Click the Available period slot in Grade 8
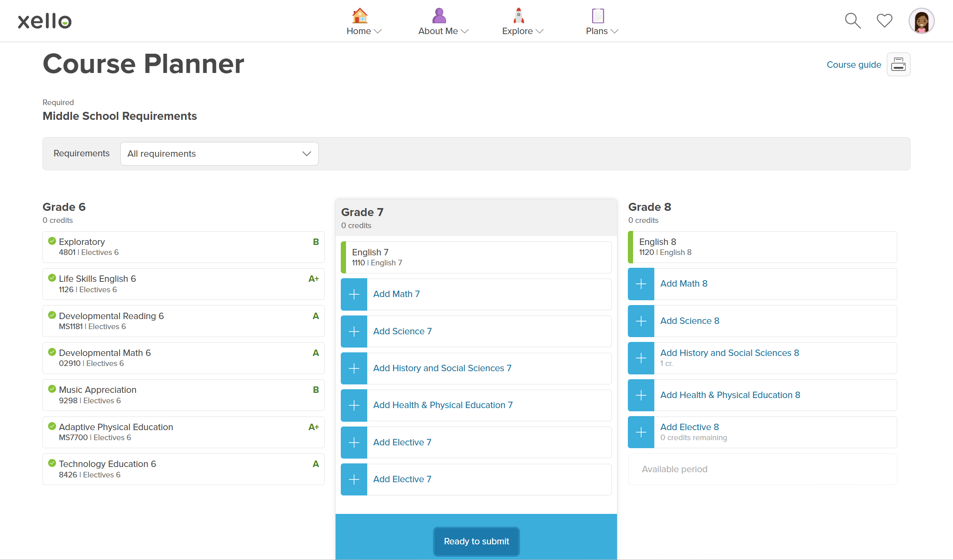The image size is (953, 560). click(762, 469)
